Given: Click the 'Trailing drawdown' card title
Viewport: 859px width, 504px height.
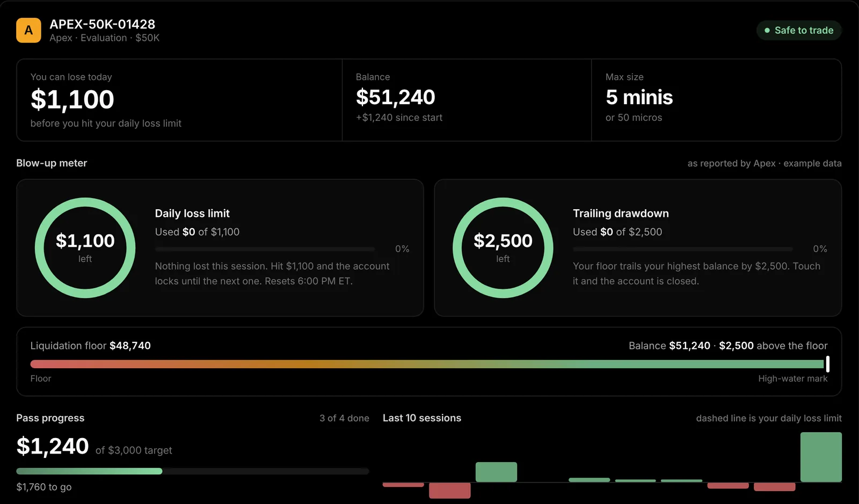Looking at the screenshot, I should (621, 214).
